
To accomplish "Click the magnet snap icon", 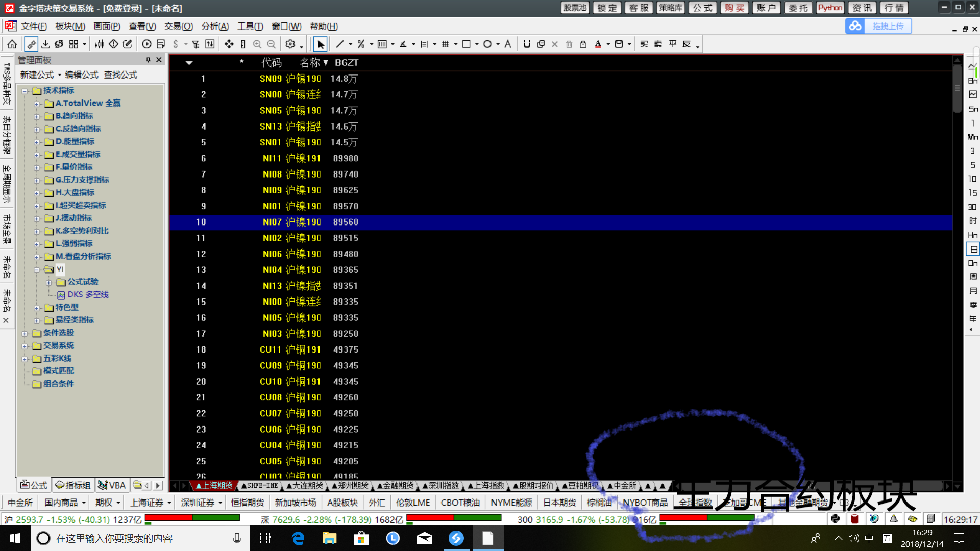I will [527, 44].
